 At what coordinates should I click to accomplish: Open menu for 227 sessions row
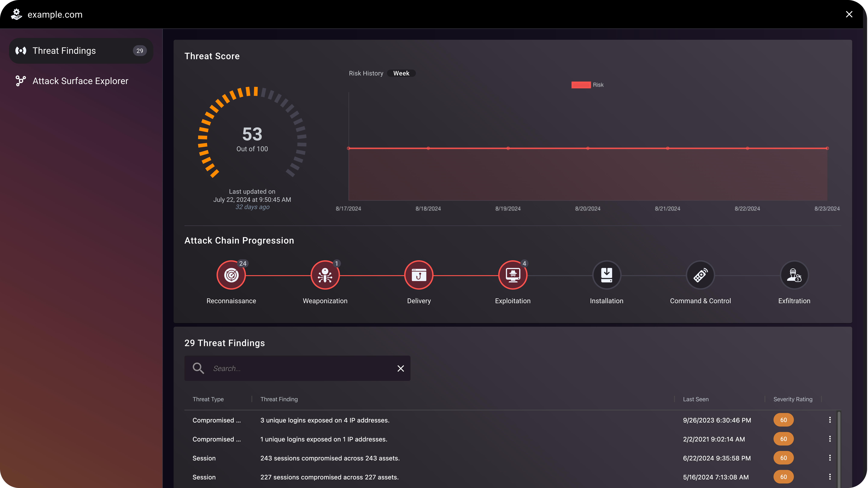(830, 477)
